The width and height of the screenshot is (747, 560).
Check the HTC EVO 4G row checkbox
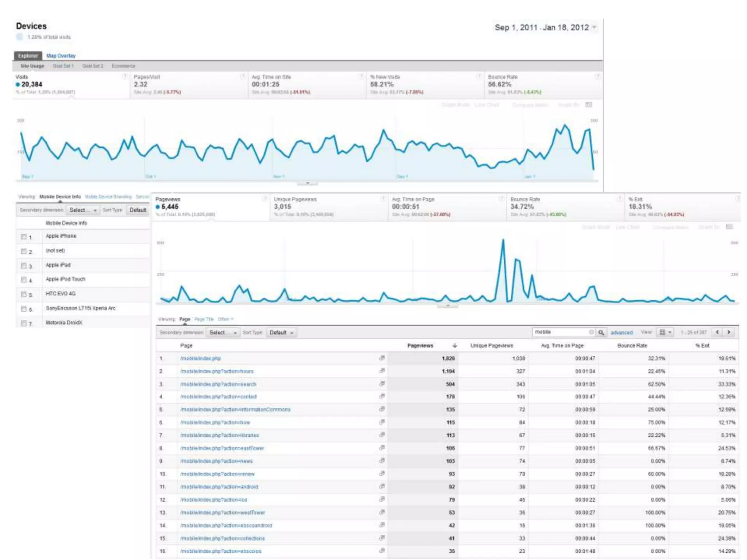click(24, 294)
